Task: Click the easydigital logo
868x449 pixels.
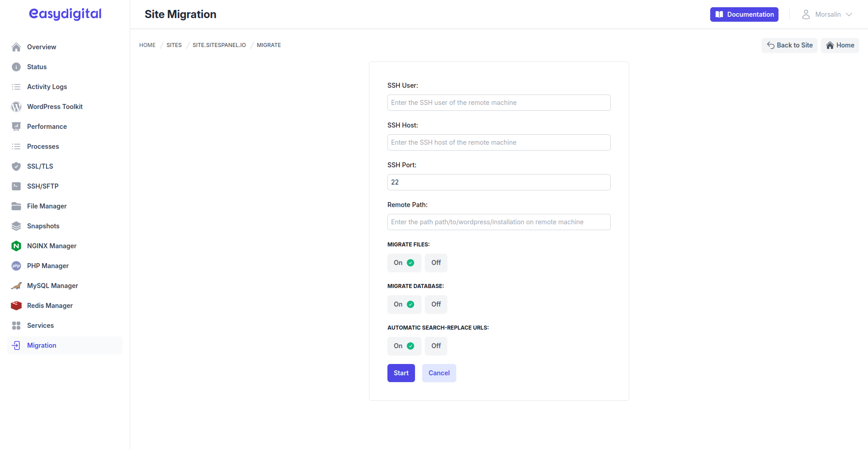Action: [65, 14]
